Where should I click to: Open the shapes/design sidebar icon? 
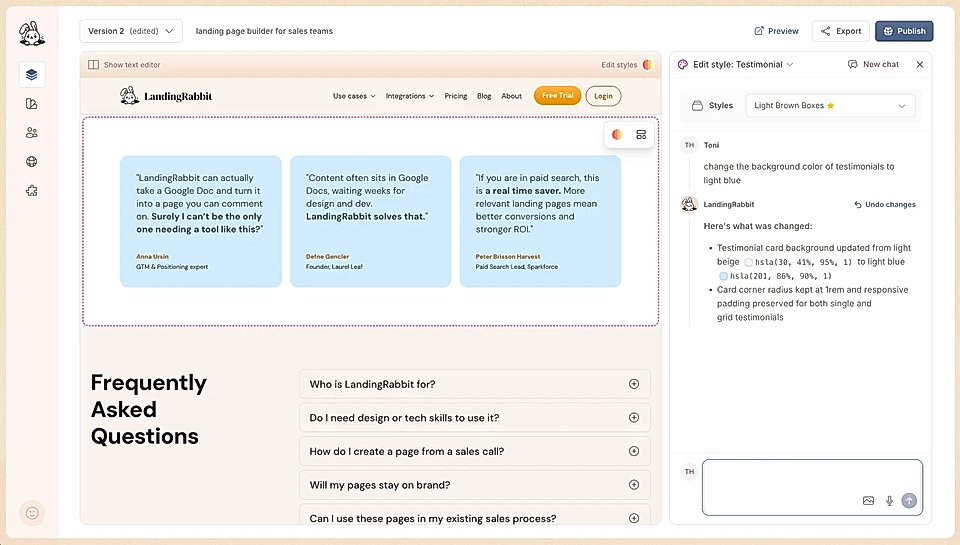tap(32, 103)
